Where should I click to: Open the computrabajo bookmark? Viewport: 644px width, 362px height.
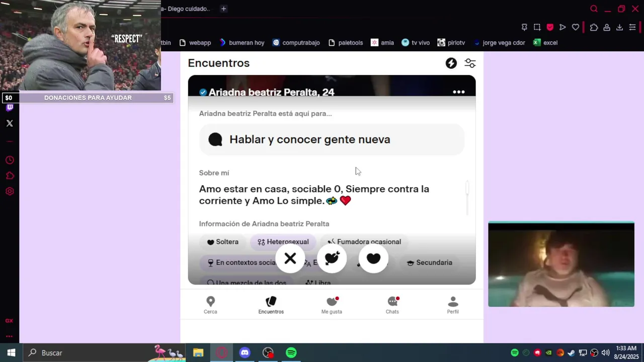[x=296, y=43]
